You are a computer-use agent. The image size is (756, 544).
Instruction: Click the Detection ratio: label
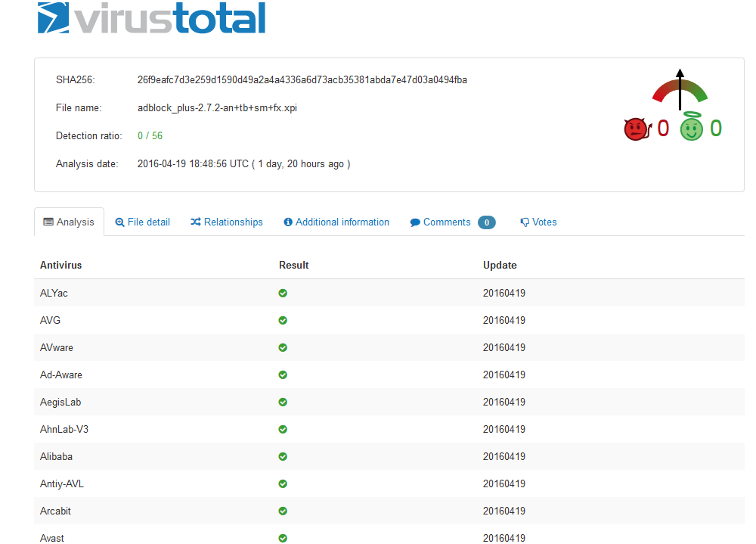pos(88,136)
